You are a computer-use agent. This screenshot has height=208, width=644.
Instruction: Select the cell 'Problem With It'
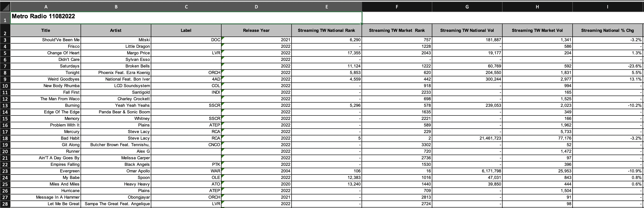point(46,125)
